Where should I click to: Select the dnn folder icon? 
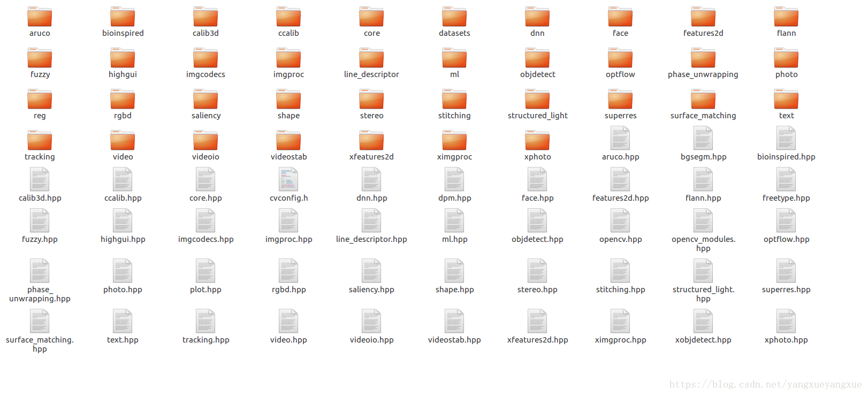point(537,17)
